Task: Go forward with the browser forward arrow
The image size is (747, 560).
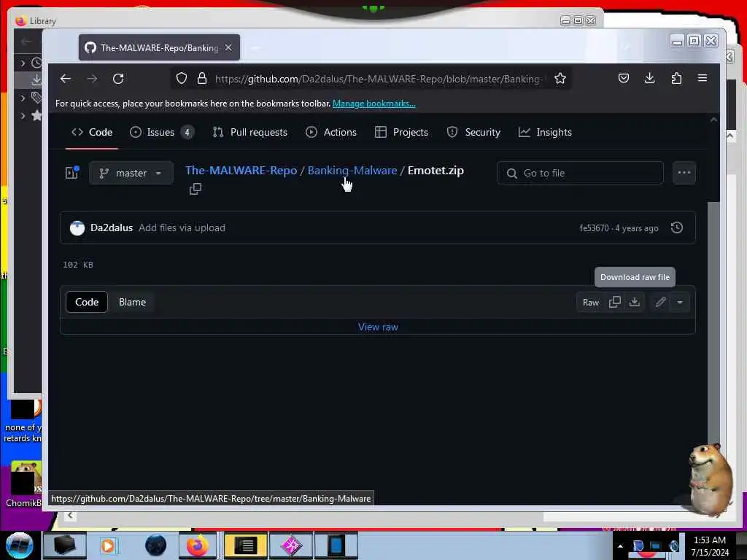Action: [92, 79]
